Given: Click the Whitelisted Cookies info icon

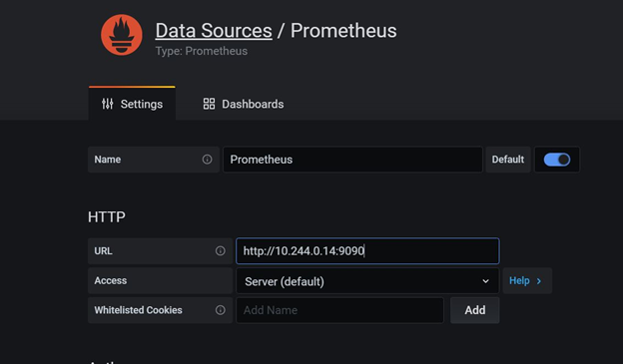Looking at the screenshot, I should pos(220,310).
